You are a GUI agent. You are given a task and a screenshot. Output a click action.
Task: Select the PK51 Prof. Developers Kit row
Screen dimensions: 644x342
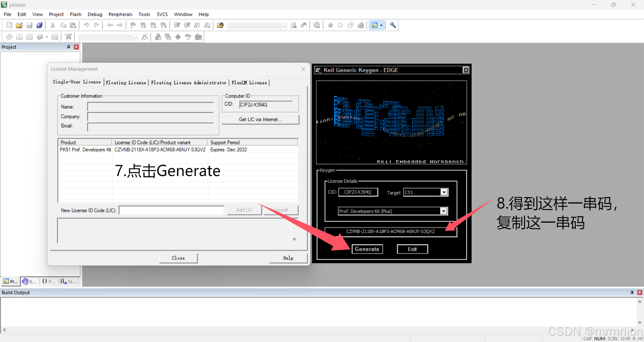coord(178,150)
